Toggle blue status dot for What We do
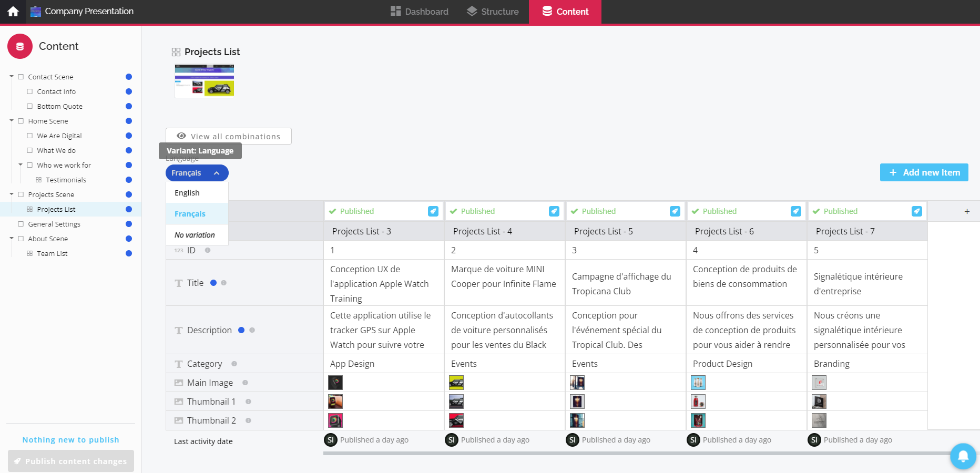 pyautogui.click(x=129, y=150)
